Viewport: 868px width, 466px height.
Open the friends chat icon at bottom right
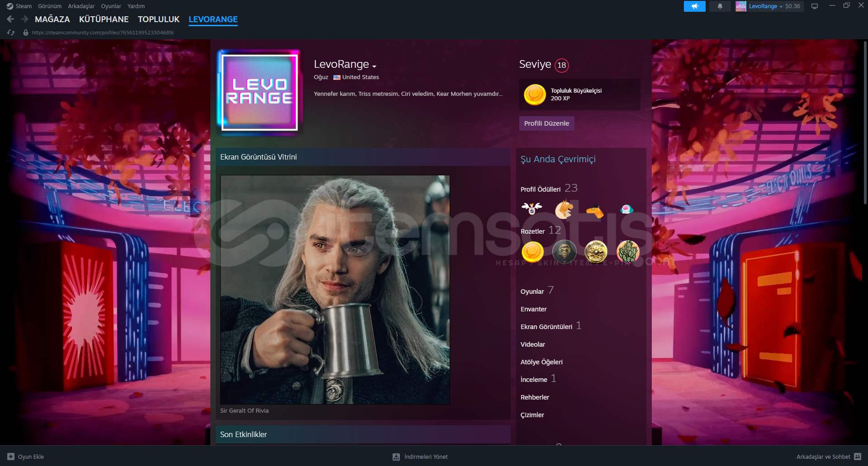tap(858, 457)
